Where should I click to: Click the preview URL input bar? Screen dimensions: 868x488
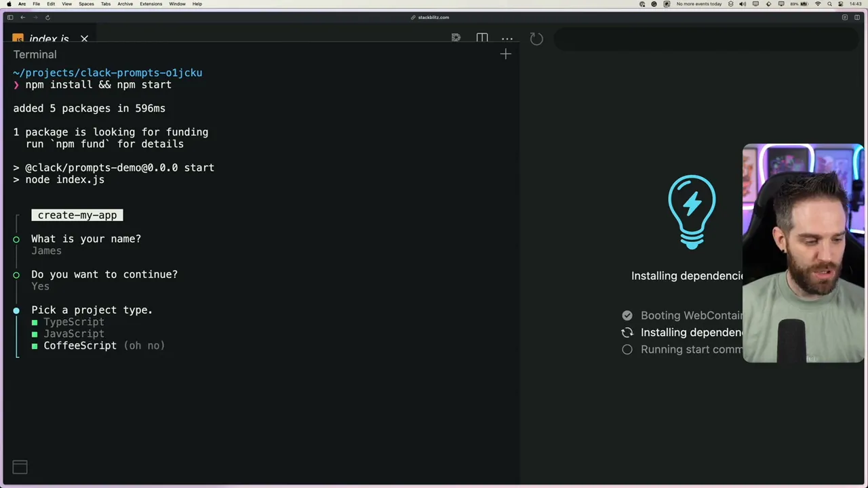[705, 39]
